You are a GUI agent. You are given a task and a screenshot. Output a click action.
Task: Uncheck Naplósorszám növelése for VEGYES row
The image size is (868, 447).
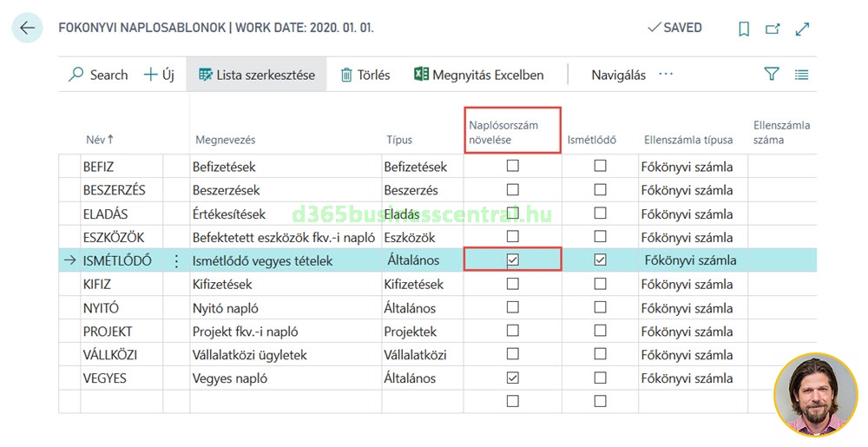(x=512, y=378)
